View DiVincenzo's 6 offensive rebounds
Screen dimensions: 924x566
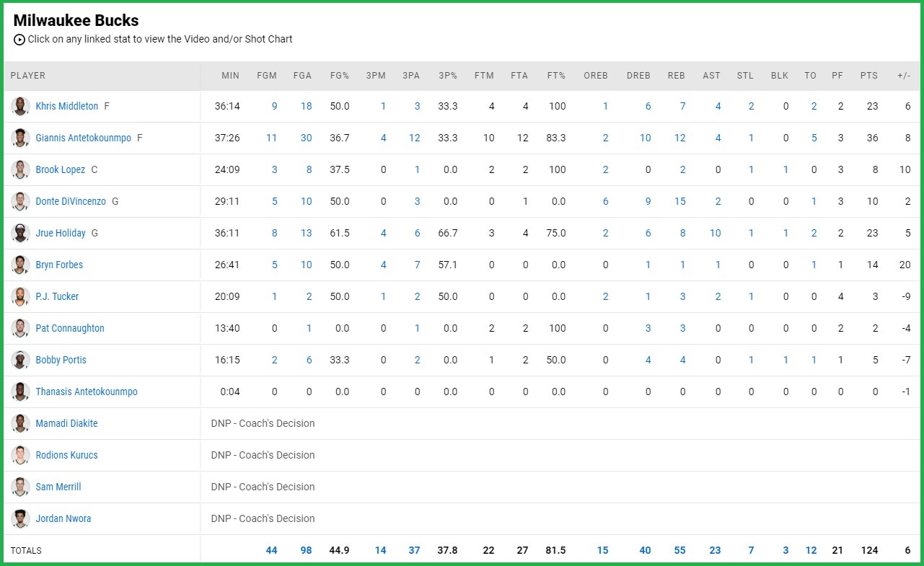pyautogui.click(x=605, y=201)
